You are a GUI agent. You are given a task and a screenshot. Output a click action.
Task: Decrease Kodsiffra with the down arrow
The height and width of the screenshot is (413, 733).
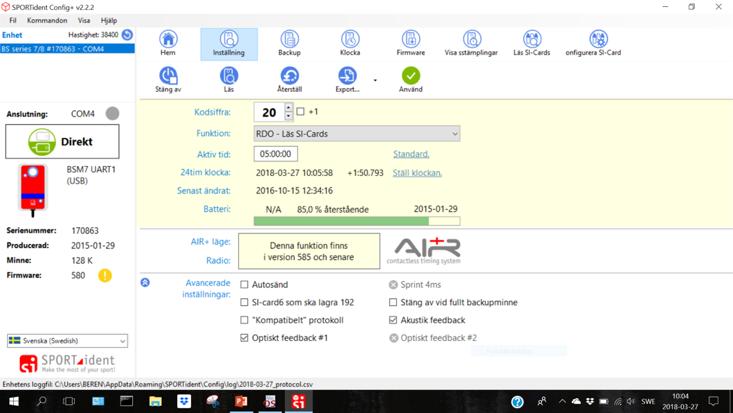point(288,116)
